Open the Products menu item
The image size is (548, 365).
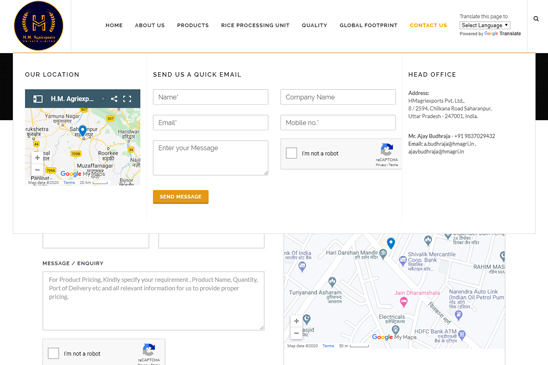coord(193,25)
